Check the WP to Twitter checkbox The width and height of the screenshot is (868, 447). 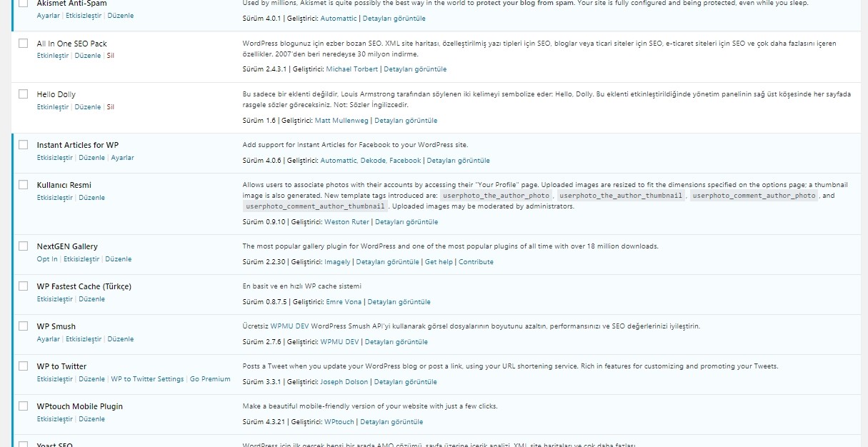[x=23, y=366]
